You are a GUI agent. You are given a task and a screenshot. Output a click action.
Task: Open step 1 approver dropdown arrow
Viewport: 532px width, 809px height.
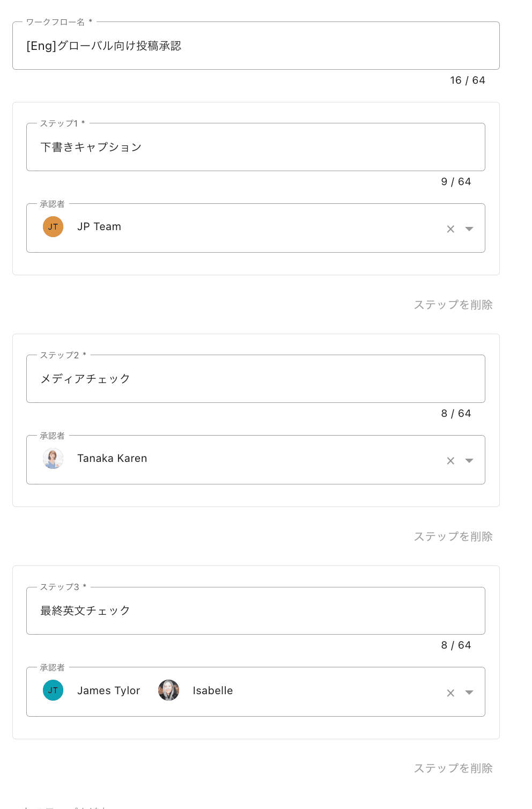click(x=469, y=229)
